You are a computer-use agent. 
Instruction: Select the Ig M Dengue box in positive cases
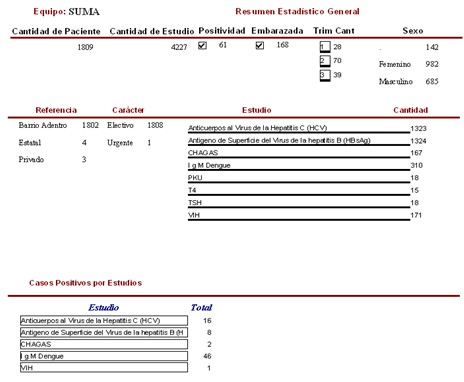click(x=104, y=356)
